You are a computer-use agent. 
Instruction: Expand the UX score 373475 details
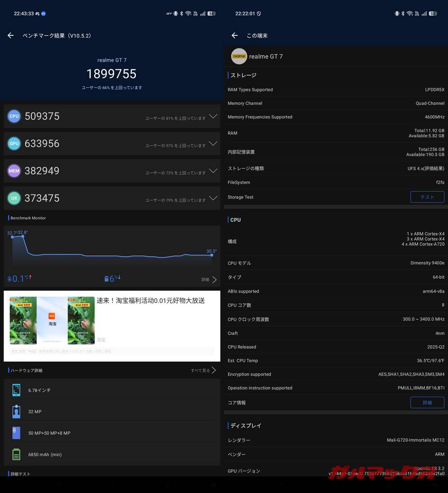(x=213, y=199)
